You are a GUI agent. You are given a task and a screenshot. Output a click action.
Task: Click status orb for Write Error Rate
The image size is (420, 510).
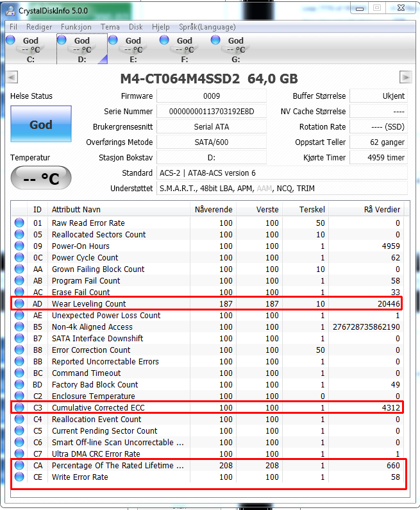19,477
